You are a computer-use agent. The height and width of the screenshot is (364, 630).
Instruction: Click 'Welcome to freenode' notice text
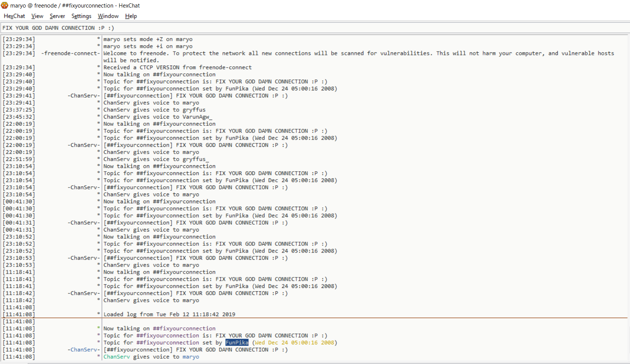[359, 57]
